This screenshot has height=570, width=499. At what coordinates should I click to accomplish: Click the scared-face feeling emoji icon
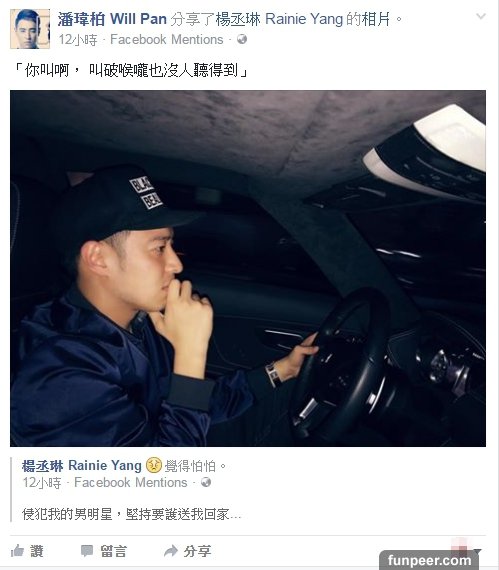(153, 465)
